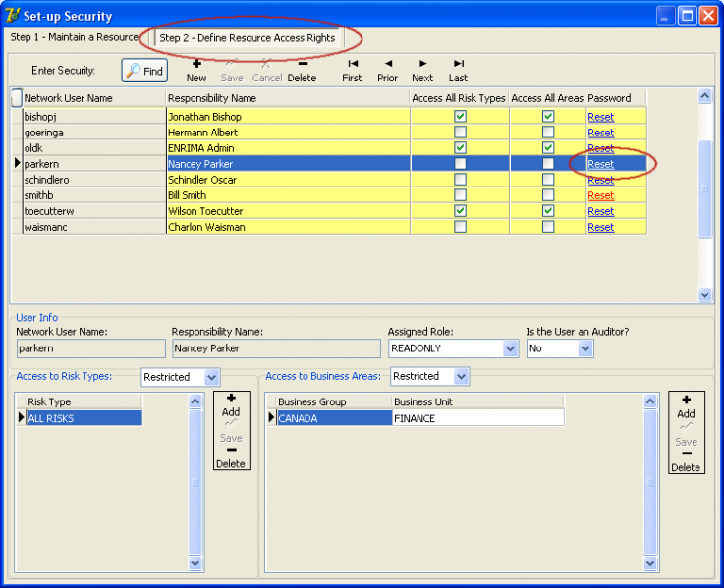Select the waismanc user name cell

click(x=94, y=227)
